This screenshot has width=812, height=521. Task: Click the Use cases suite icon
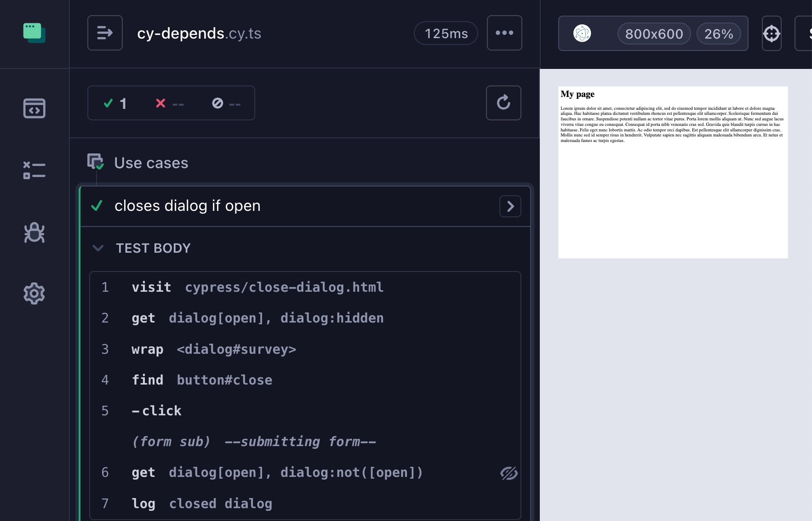96,162
